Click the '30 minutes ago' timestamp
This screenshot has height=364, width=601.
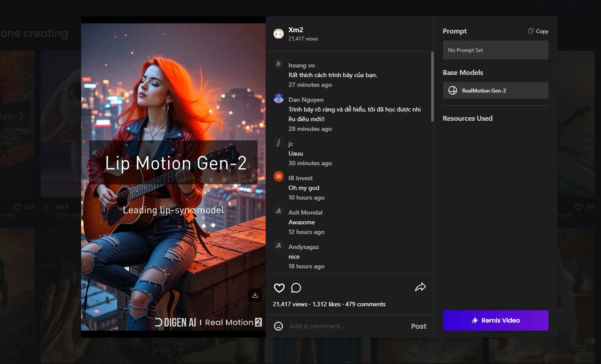tap(310, 163)
